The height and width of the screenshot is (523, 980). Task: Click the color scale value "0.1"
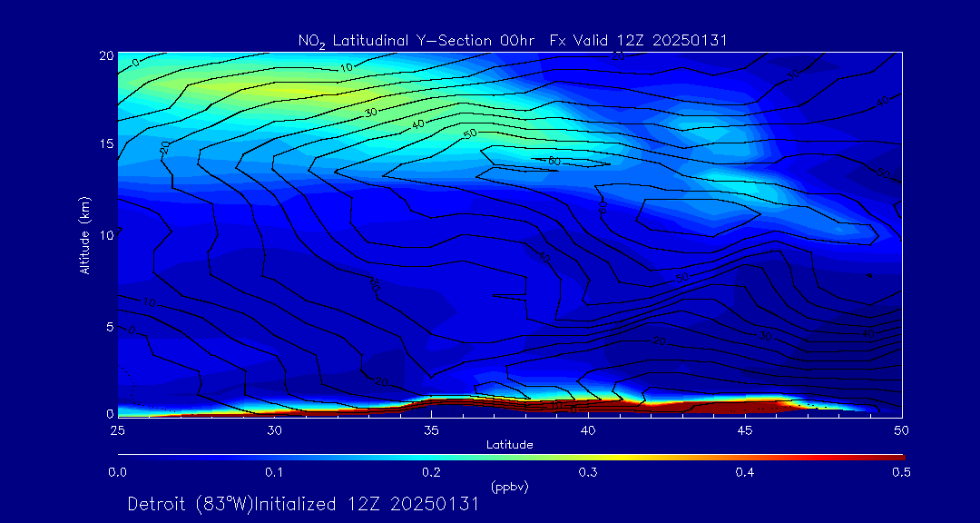click(x=274, y=472)
